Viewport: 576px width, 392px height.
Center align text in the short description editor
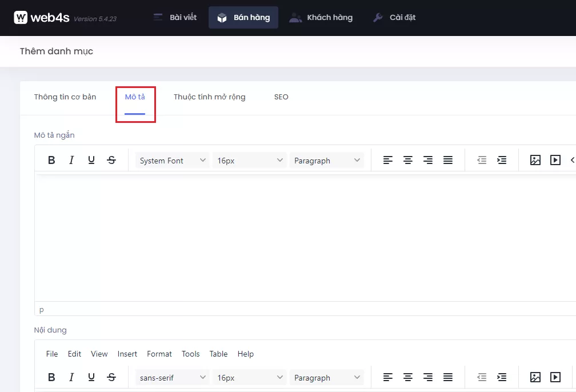pyautogui.click(x=408, y=161)
